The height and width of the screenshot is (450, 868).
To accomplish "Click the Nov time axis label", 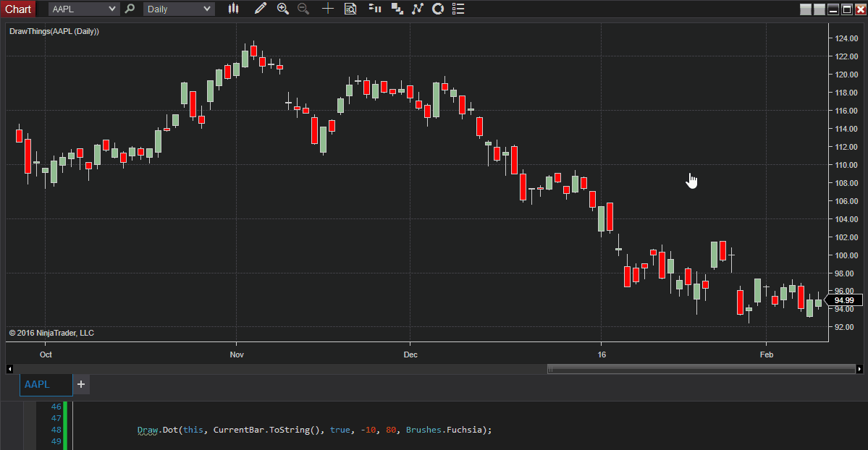I will coord(237,355).
